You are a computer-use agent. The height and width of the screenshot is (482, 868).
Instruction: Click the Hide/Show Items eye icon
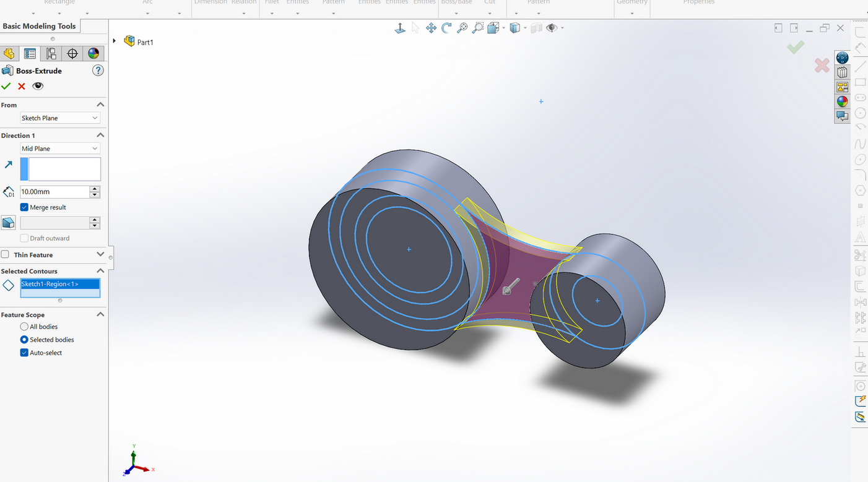tap(552, 28)
